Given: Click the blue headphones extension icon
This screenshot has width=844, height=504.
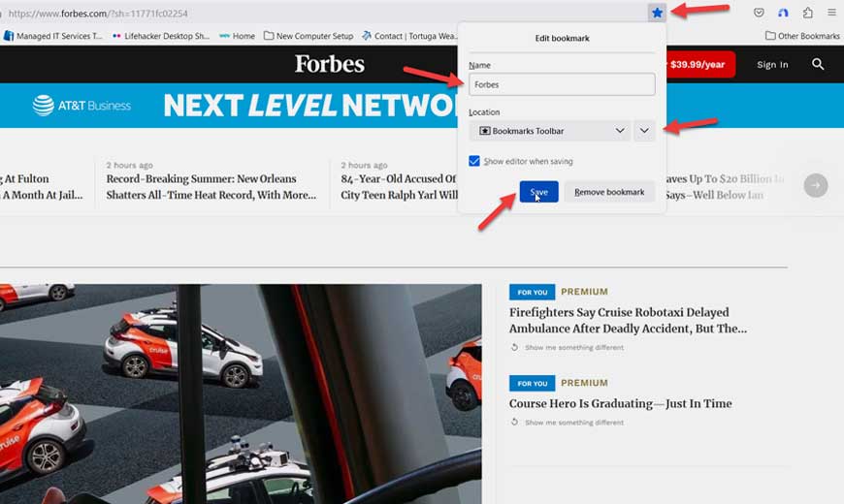Looking at the screenshot, I should 783,13.
